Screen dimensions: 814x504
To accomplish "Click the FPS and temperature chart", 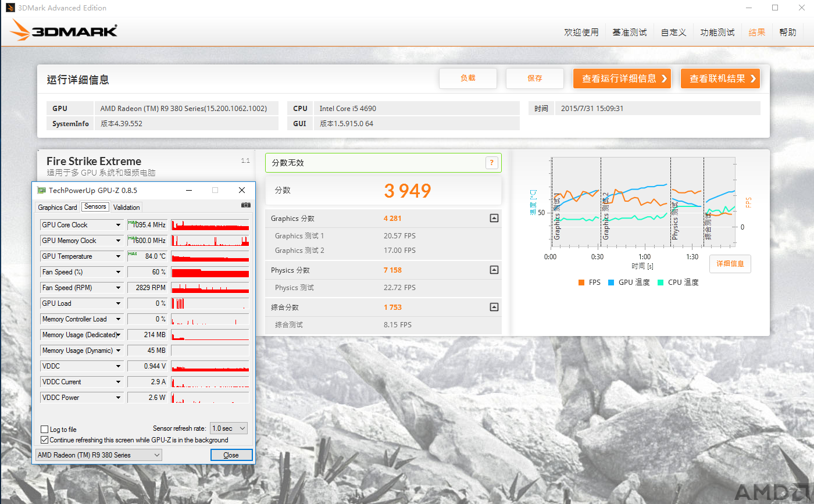I will pyautogui.click(x=642, y=201).
